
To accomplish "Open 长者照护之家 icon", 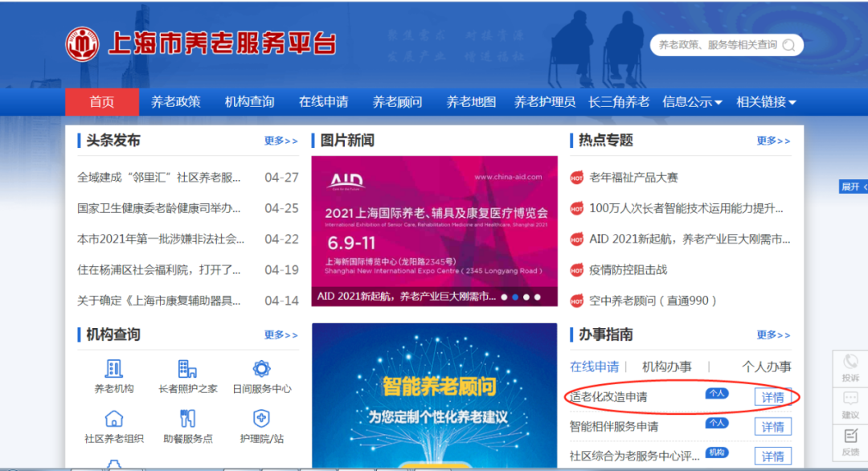I will coord(187,369).
